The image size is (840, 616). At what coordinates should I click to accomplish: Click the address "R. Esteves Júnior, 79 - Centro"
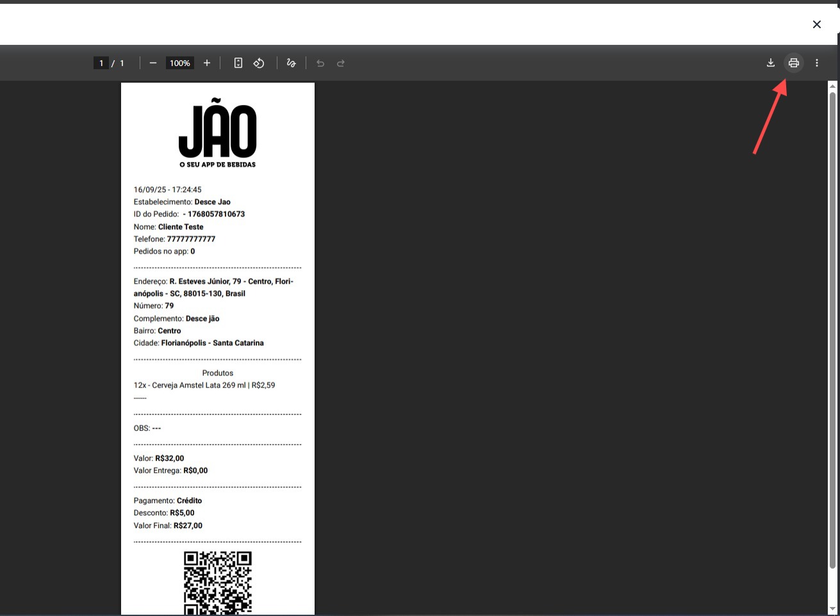[x=221, y=281]
